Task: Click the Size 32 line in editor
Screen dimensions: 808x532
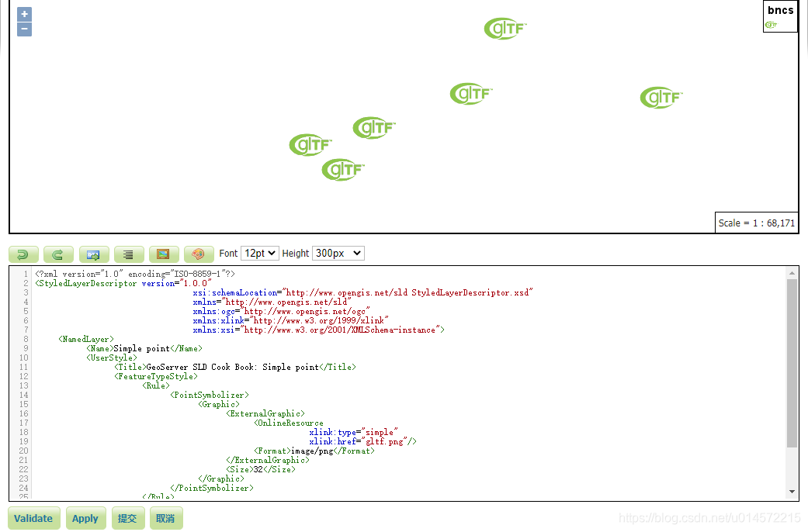Action: [261, 470]
